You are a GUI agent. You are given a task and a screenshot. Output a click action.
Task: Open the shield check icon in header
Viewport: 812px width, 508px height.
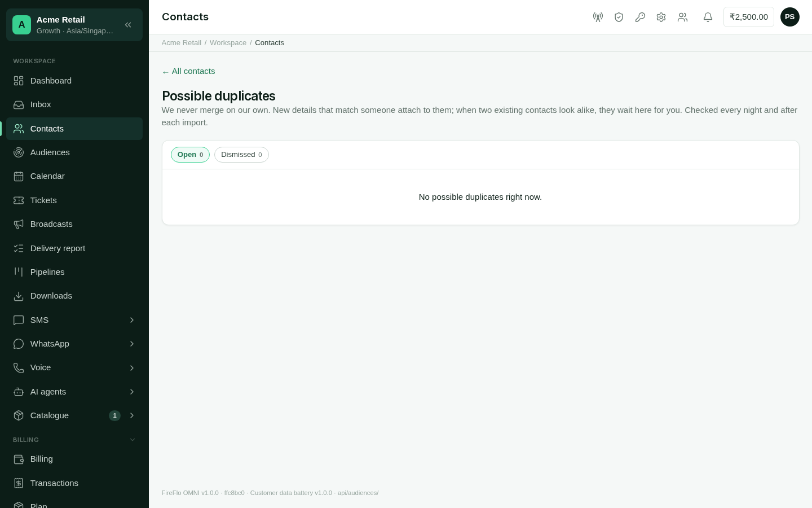619,17
